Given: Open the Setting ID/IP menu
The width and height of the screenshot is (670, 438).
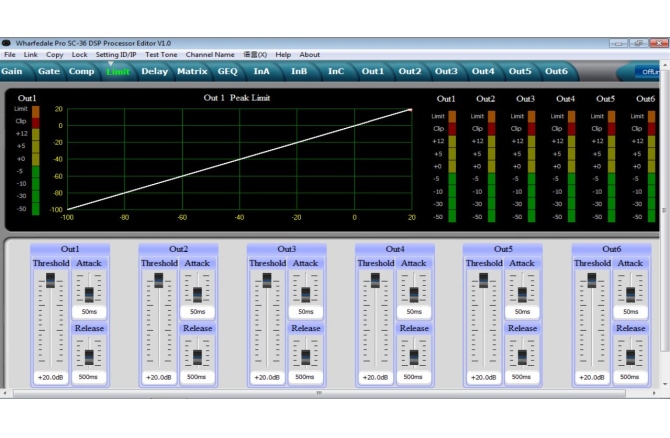Looking at the screenshot, I should (x=117, y=55).
